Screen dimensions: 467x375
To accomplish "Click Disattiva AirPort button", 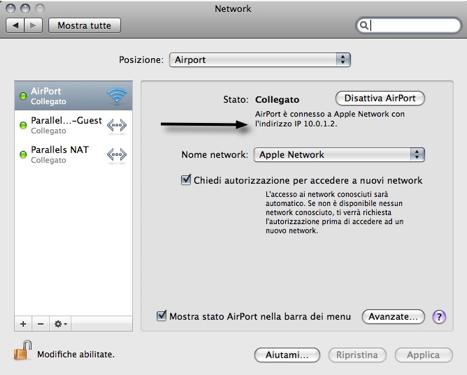I will [380, 98].
